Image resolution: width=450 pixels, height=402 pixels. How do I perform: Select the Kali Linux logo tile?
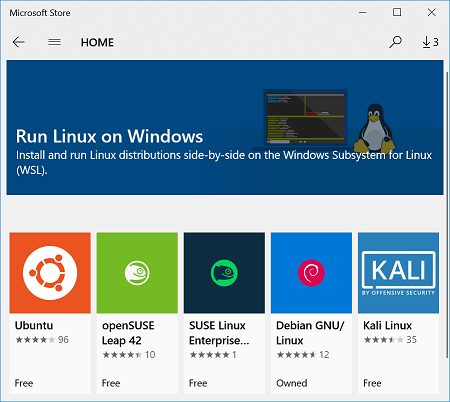point(398,273)
